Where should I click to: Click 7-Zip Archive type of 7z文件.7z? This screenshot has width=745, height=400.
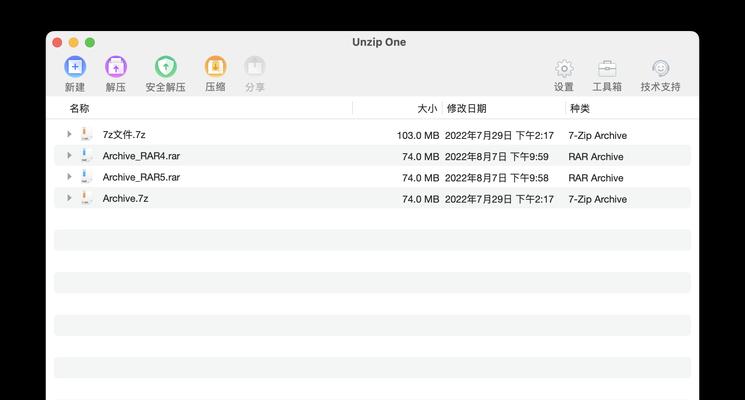[598, 135]
